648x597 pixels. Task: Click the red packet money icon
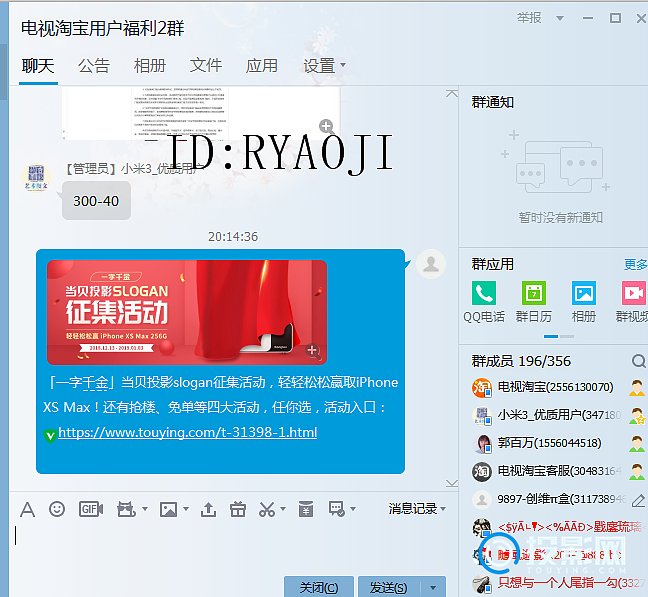click(x=306, y=509)
